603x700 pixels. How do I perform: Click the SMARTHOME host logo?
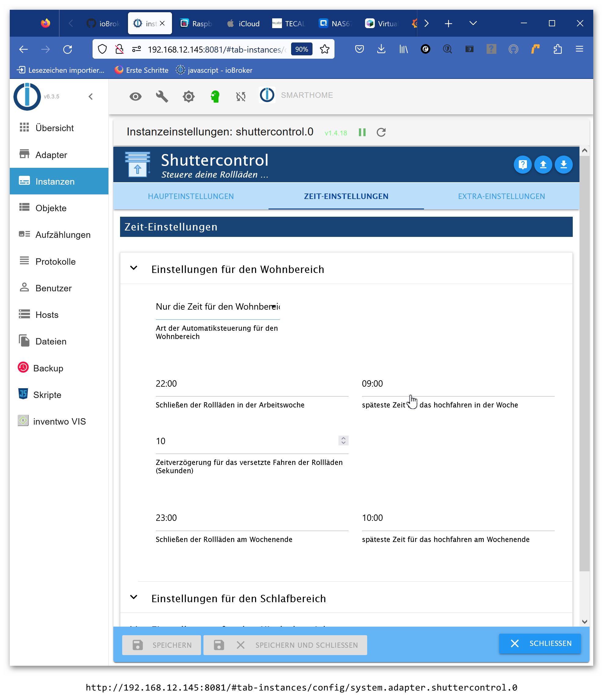267,95
